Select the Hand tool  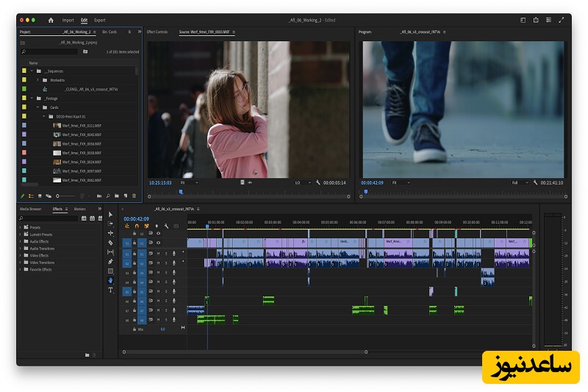click(x=110, y=280)
